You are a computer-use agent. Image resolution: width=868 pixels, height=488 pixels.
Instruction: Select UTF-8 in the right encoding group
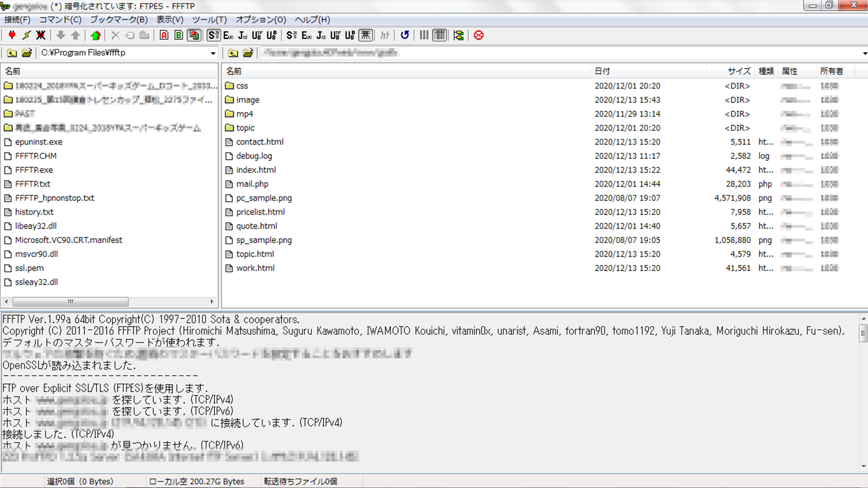click(x=335, y=35)
